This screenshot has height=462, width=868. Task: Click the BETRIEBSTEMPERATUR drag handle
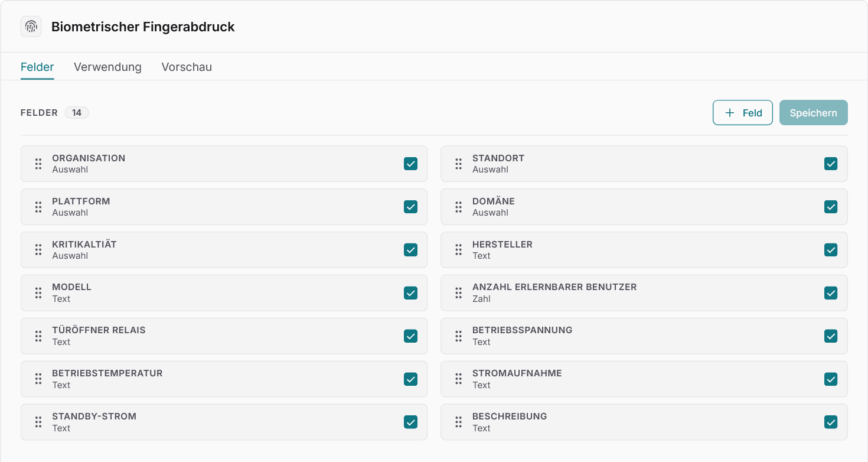pyautogui.click(x=38, y=379)
